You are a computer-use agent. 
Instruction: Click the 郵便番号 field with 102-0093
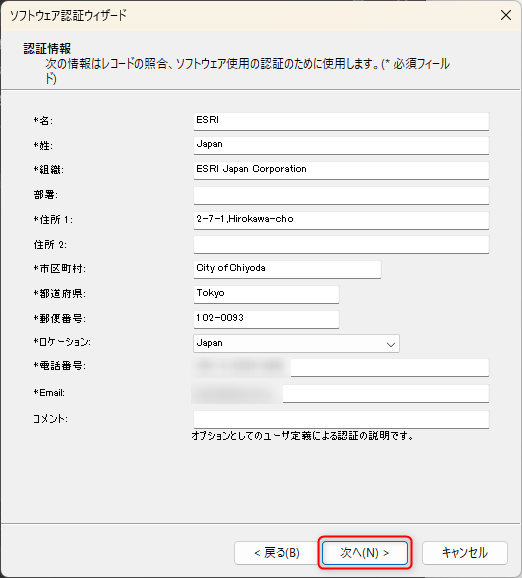[266, 319]
